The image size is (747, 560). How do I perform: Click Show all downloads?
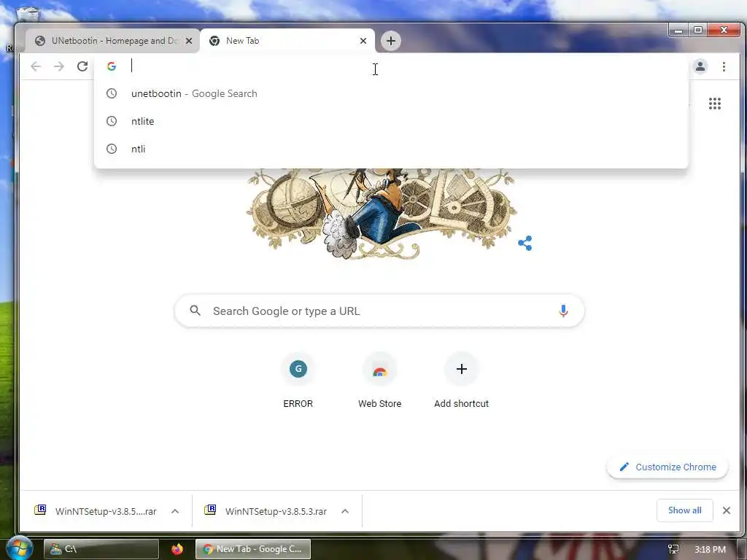(684, 510)
